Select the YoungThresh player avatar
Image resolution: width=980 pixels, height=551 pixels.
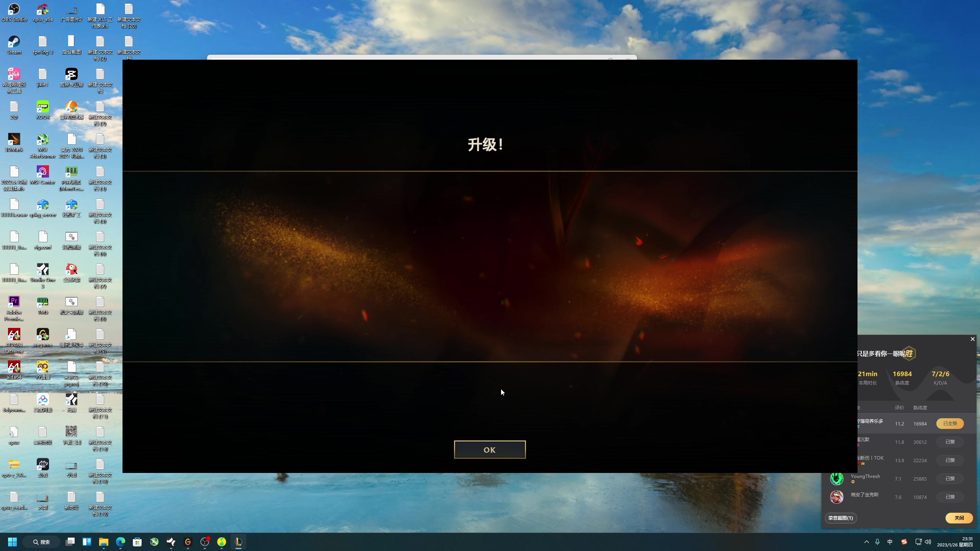pyautogui.click(x=836, y=478)
